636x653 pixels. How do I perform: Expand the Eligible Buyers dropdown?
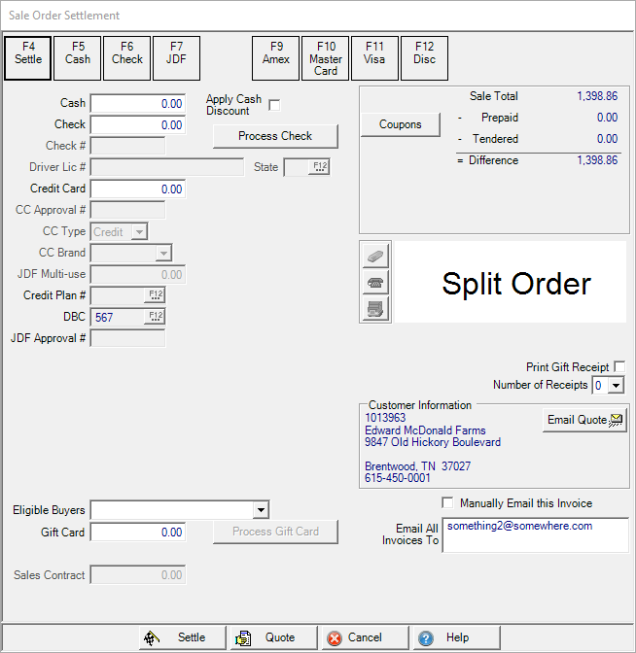click(x=261, y=510)
